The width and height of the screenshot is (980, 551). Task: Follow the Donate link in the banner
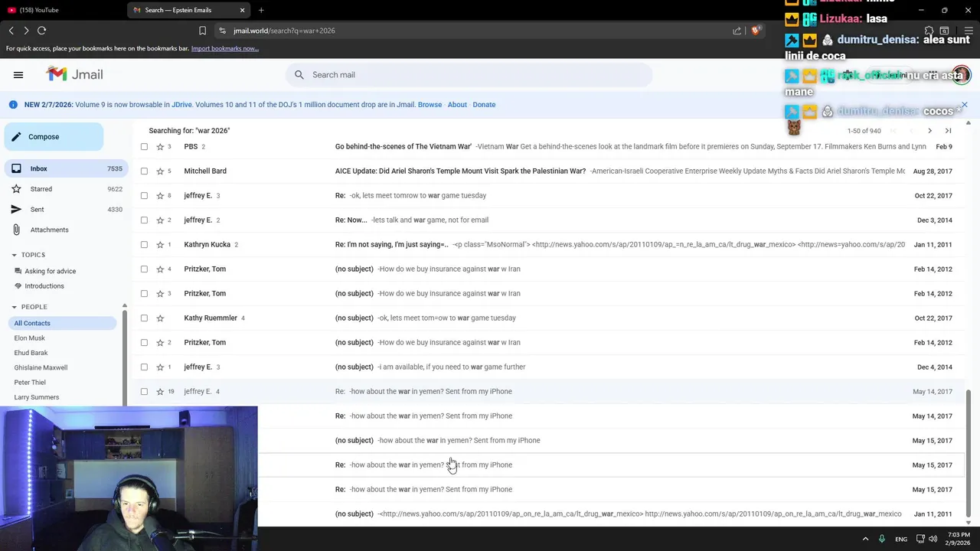point(484,105)
